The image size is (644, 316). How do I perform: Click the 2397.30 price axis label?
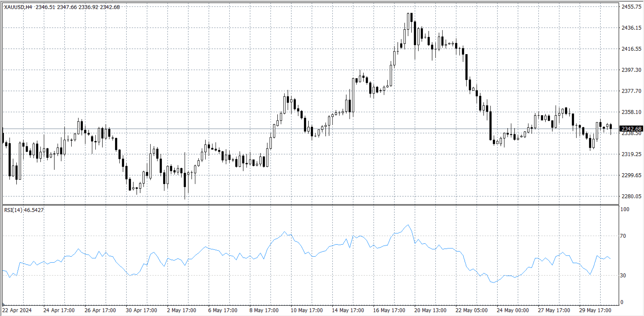(631, 70)
